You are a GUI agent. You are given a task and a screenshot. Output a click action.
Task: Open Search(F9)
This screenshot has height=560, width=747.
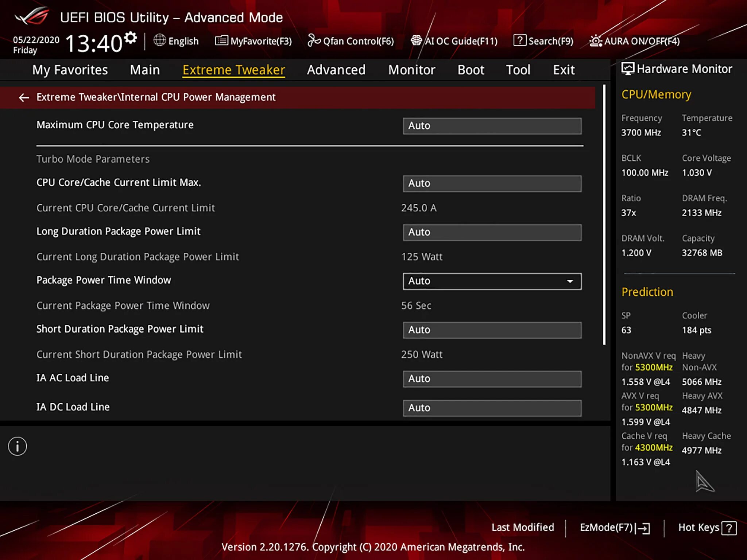click(543, 41)
